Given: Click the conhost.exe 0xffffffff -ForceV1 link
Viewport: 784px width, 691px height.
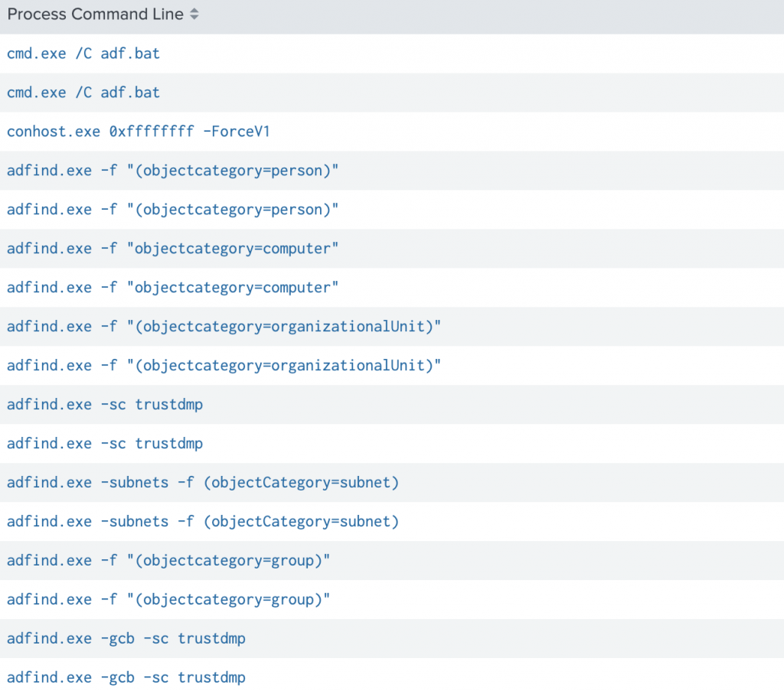Looking at the screenshot, I should 138,132.
